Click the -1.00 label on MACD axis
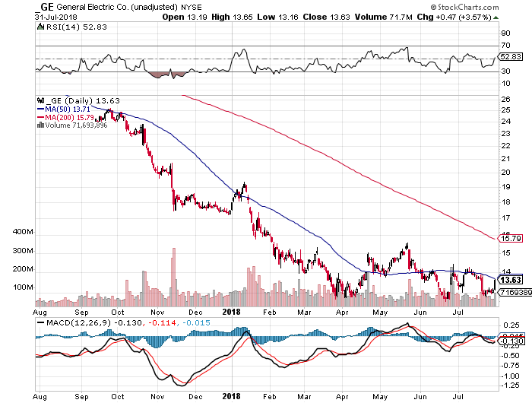Image resolution: width=532 pixels, height=403 pixels. [x=510, y=376]
